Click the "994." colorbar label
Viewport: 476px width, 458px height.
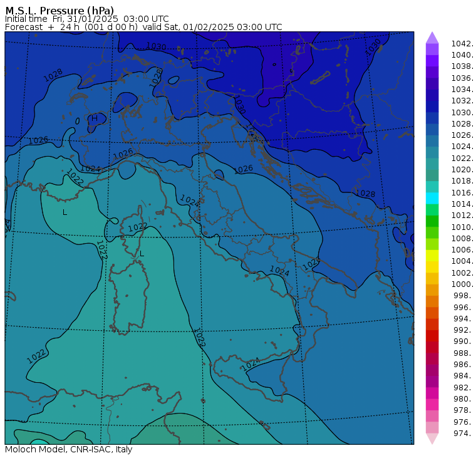tap(463, 319)
